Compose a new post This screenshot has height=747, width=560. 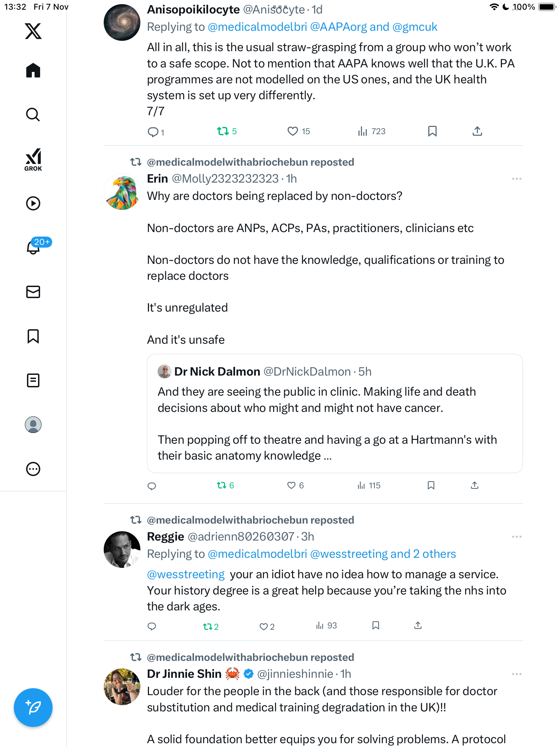pyautogui.click(x=33, y=708)
